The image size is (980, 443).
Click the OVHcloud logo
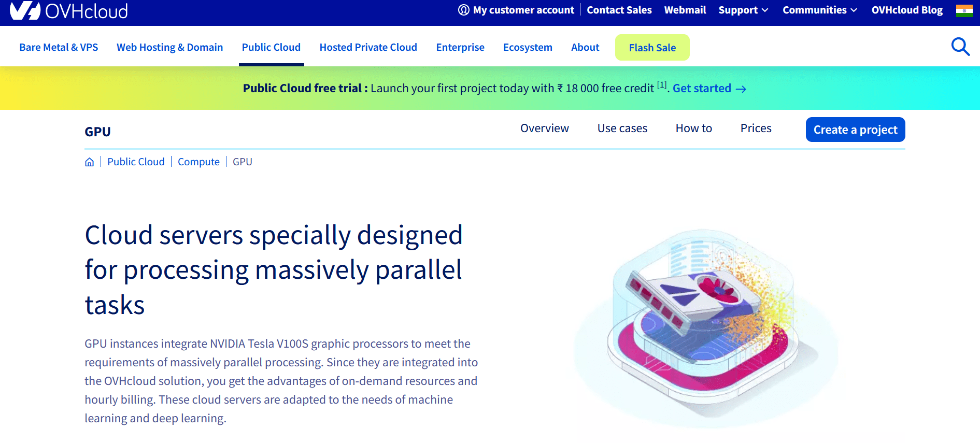tap(68, 10)
